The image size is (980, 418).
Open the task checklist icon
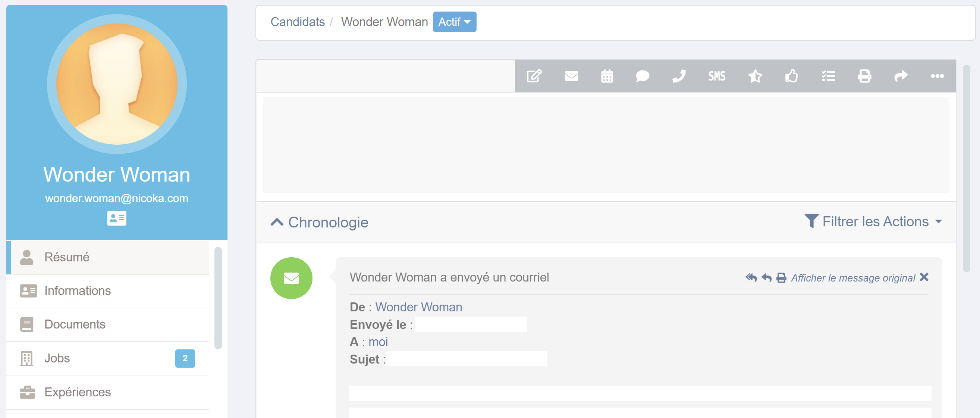point(828,76)
